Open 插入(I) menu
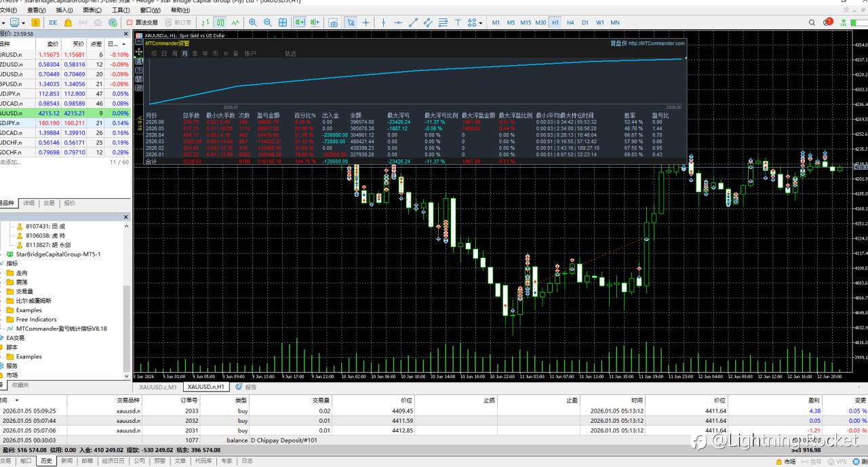The width and height of the screenshot is (868, 467). [x=64, y=10]
